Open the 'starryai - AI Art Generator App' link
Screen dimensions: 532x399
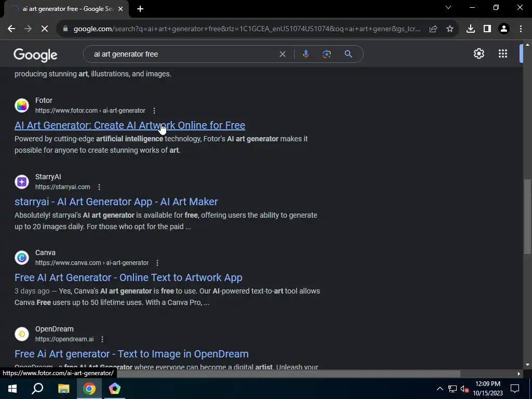(116, 202)
